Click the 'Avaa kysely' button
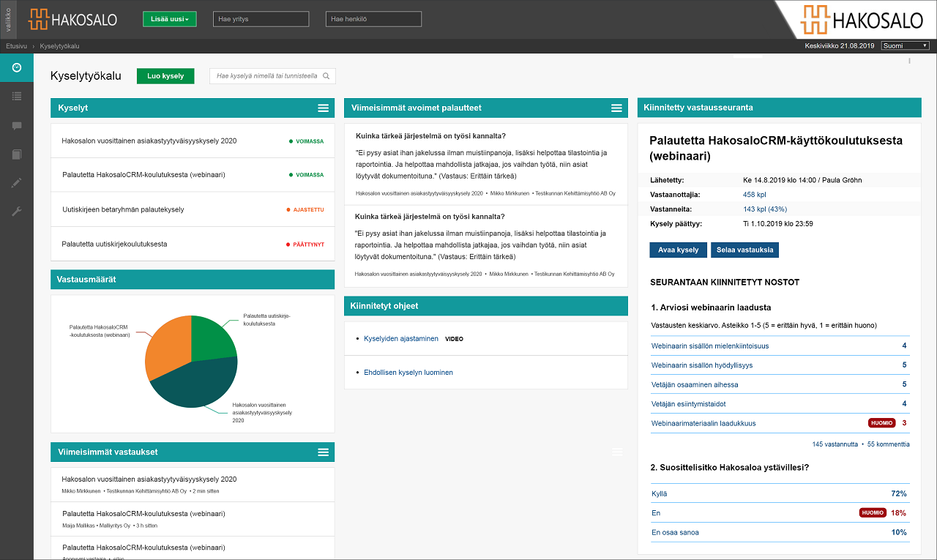Image resolution: width=937 pixels, height=560 pixels. pyautogui.click(x=679, y=250)
